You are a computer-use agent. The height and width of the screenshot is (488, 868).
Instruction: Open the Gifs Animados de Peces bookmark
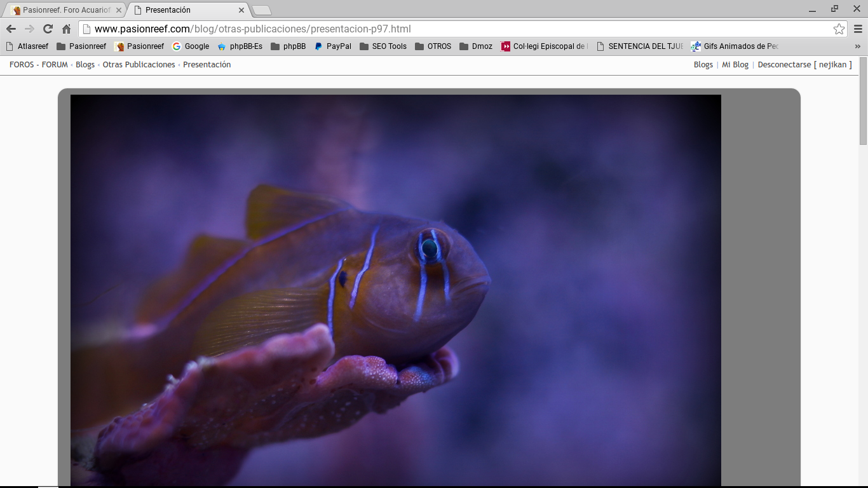735,46
